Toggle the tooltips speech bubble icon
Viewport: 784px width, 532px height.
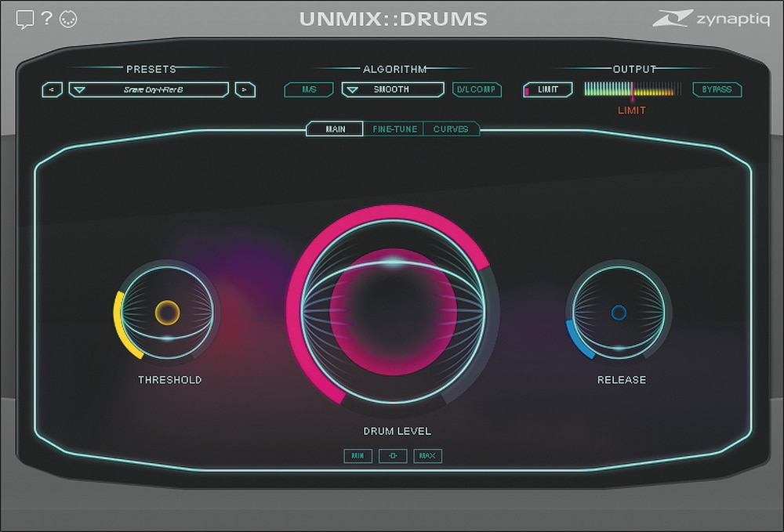click(x=24, y=20)
